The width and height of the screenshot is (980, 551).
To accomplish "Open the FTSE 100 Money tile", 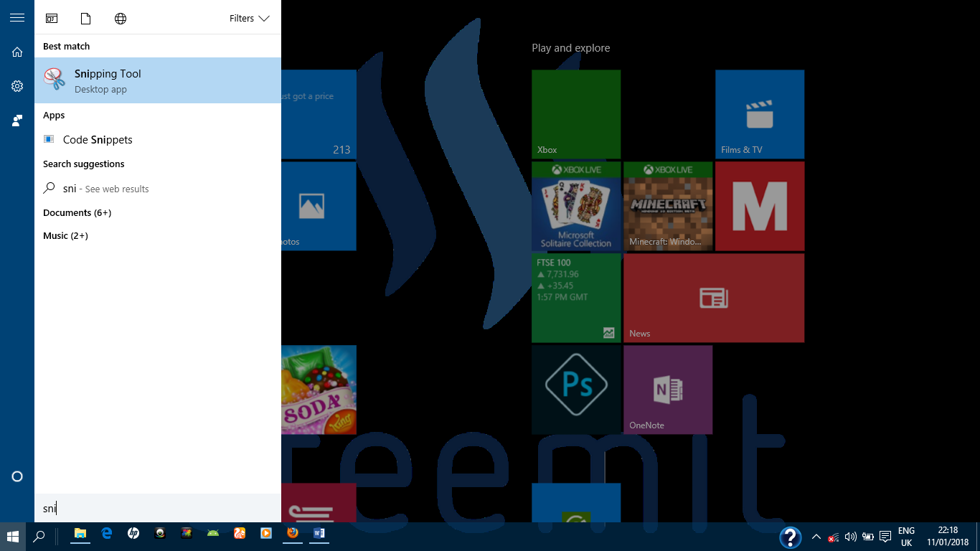I will (x=576, y=298).
